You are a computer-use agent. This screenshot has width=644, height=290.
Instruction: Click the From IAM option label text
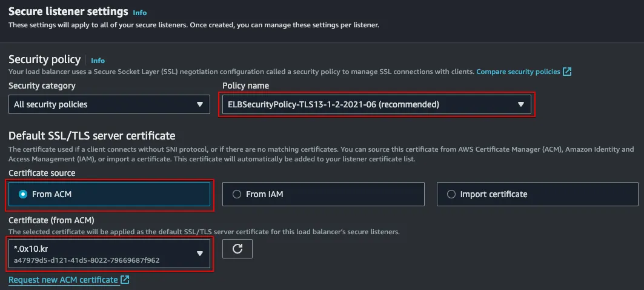264,194
